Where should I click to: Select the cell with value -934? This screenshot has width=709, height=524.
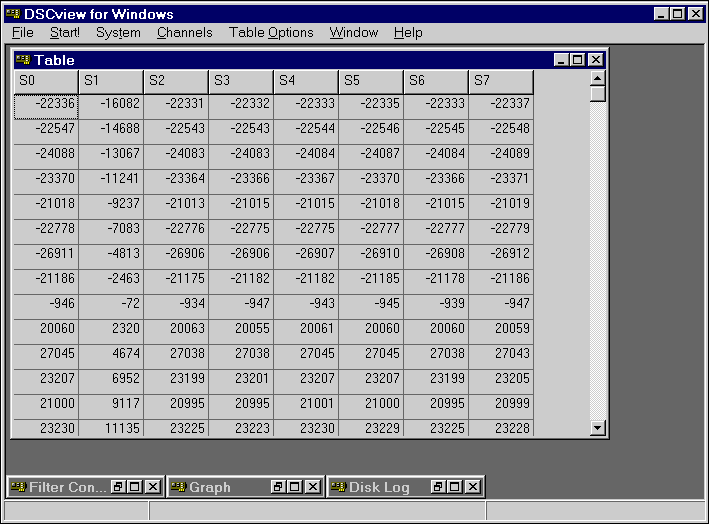[176, 307]
